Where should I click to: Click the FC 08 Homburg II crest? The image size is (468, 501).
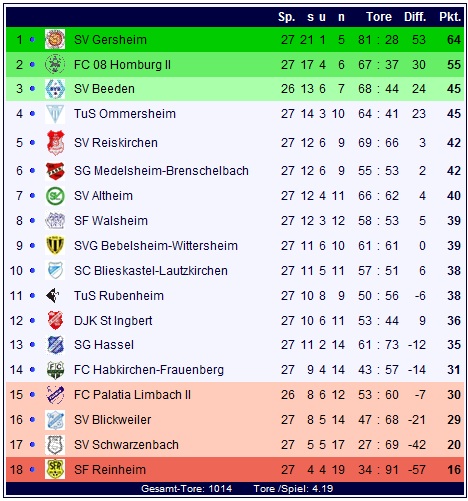(55, 64)
